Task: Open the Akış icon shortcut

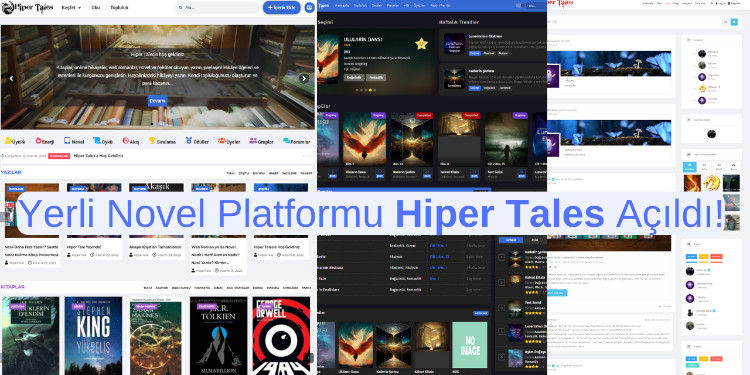Action: pos(131,141)
